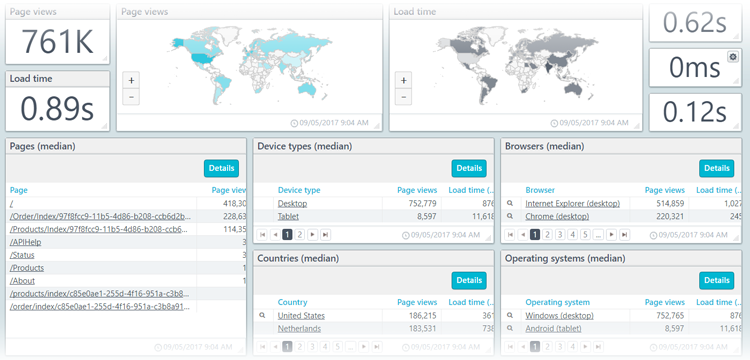Sort by the Country column header
The width and height of the screenshot is (750, 360).
click(x=293, y=302)
